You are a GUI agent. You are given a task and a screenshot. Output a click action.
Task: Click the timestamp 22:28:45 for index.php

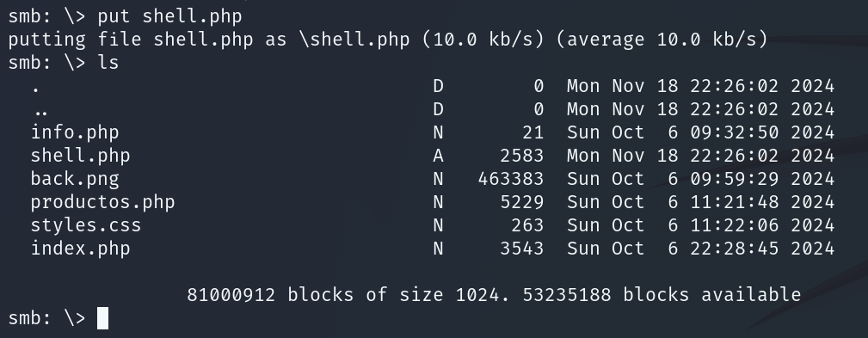pyautogui.click(x=734, y=249)
